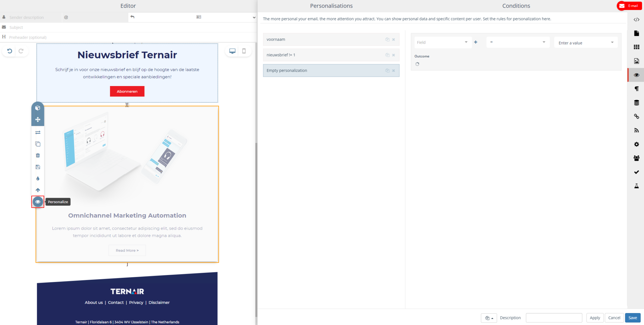
Task: Open the image library icon in sidebar
Action: (636, 61)
